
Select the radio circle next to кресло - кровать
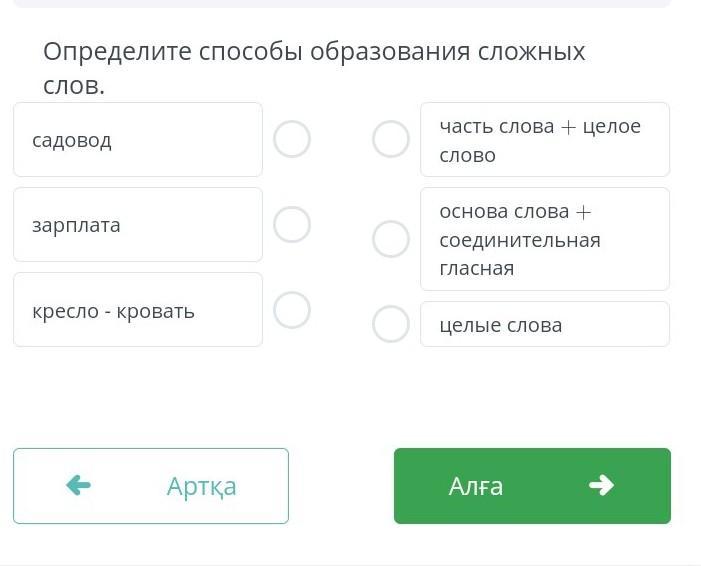tap(292, 310)
